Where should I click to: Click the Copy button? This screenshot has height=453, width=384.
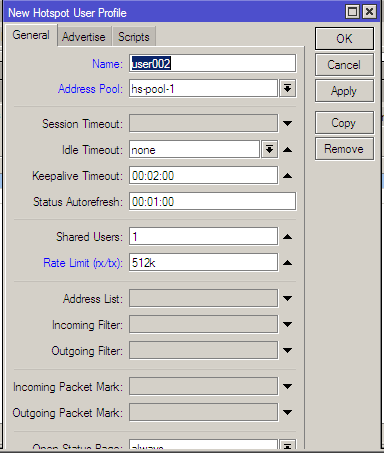click(344, 123)
